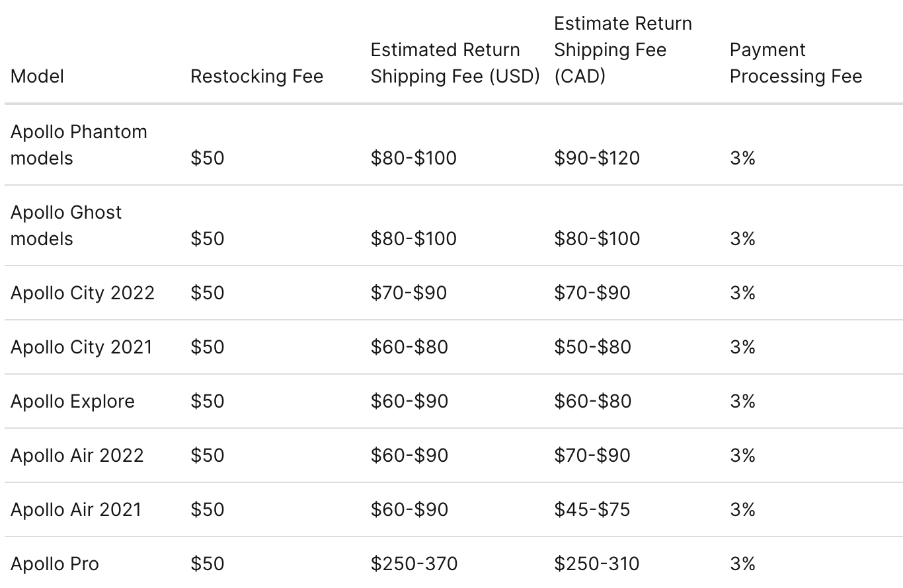Click the Apollo Air 2021 model name

pyautogui.click(x=76, y=509)
